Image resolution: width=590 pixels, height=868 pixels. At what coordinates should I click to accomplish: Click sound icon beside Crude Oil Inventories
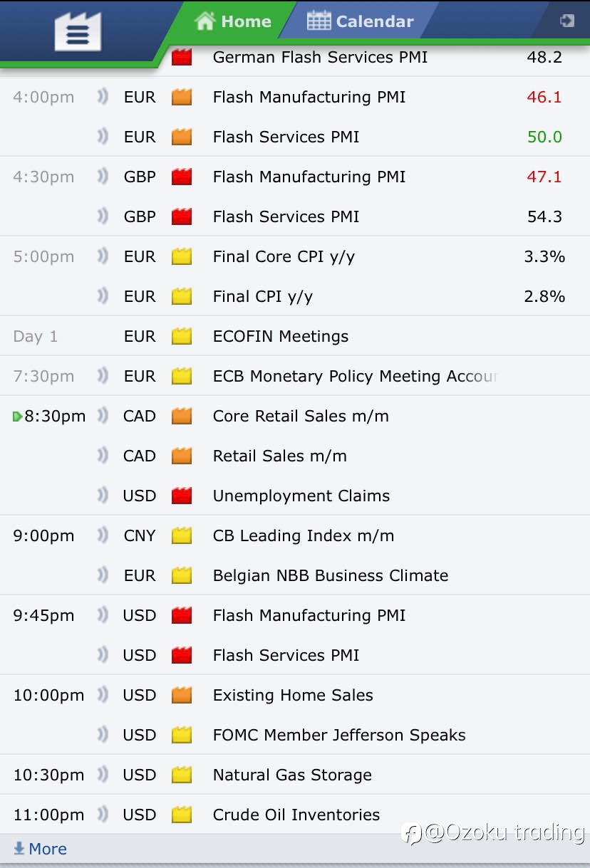pyautogui.click(x=103, y=814)
